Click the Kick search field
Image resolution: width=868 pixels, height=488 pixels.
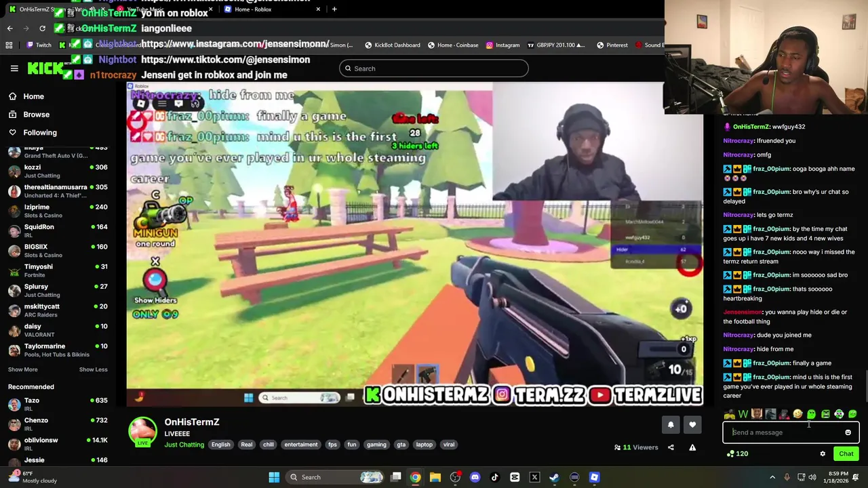[433, 68]
